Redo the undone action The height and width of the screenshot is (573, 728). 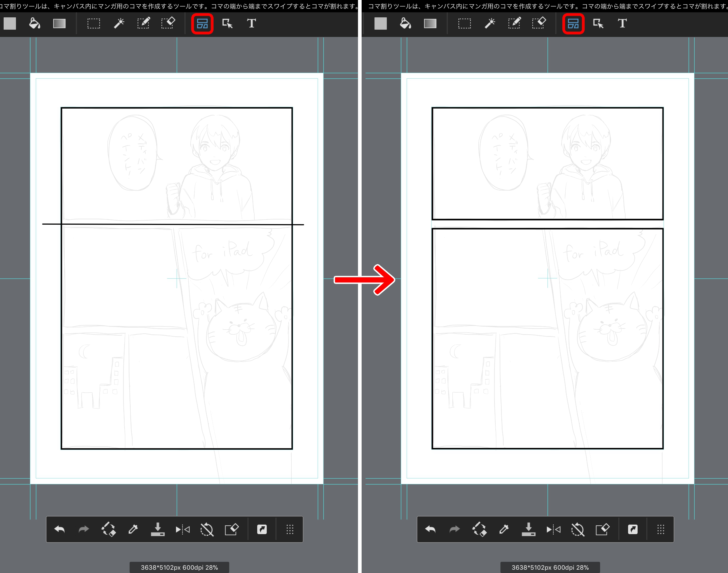click(84, 529)
